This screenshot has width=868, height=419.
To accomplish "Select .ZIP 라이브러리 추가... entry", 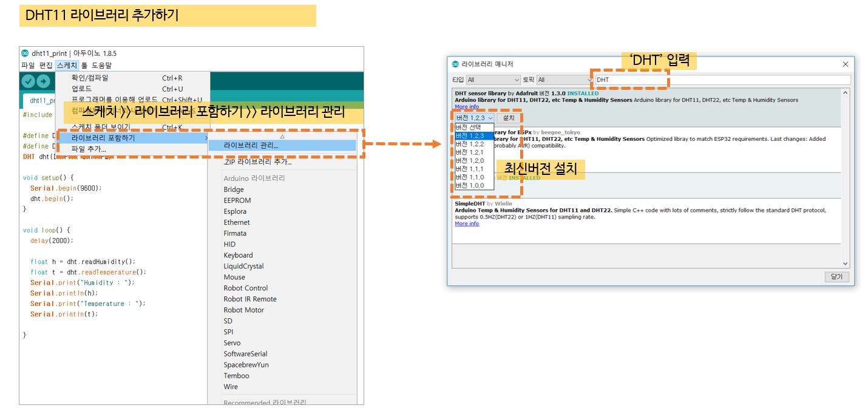I will coord(282,162).
